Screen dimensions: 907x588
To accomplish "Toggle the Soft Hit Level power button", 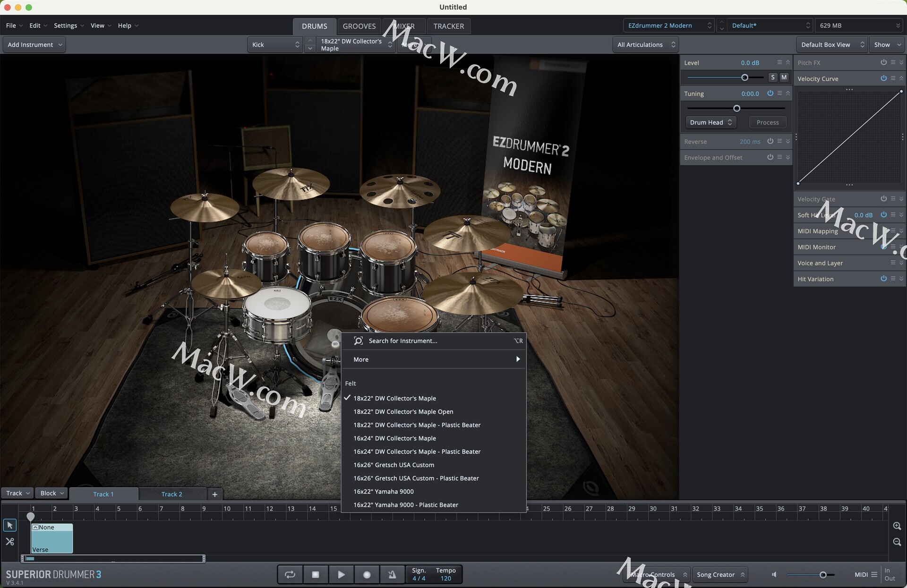I will [883, 215].
